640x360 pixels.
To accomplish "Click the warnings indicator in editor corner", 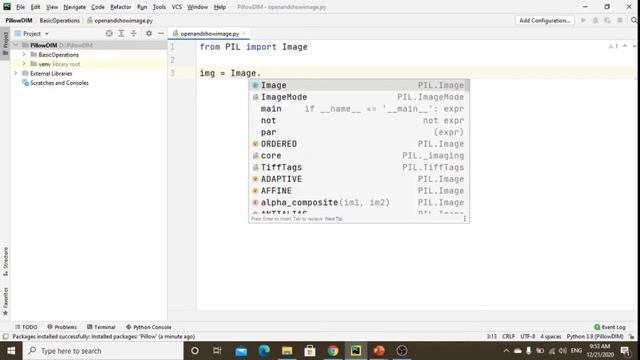I will tap(613, 46).
